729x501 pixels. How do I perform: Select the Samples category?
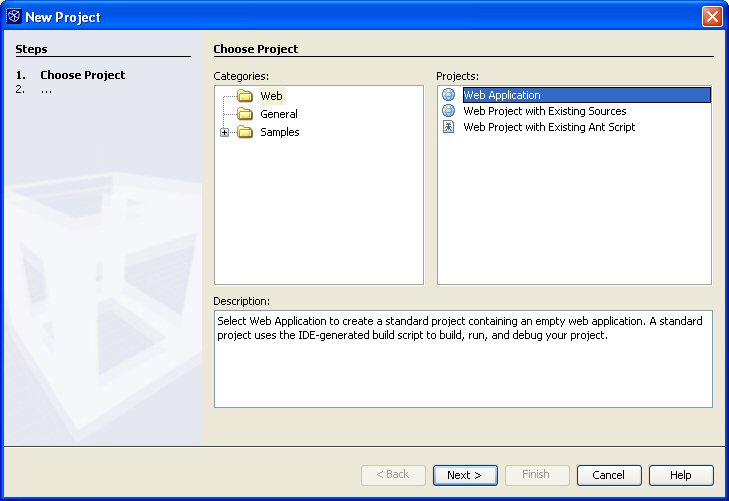(x=279, y=132)
